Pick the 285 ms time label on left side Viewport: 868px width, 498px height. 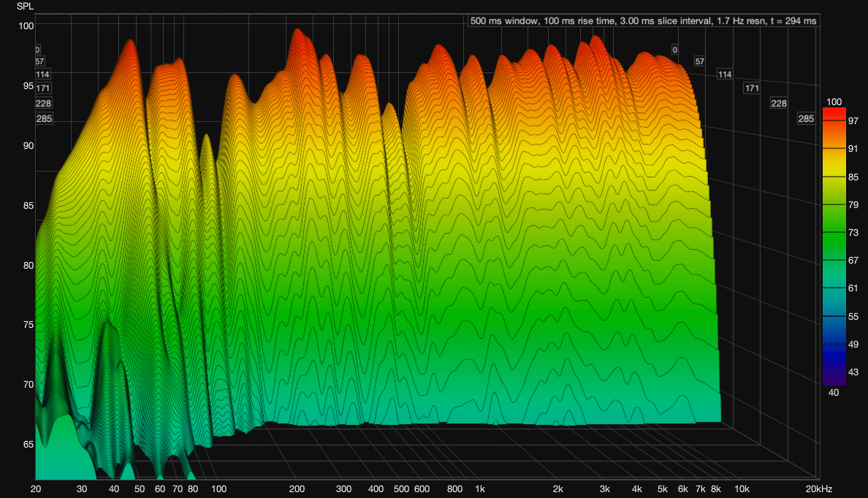44,119
